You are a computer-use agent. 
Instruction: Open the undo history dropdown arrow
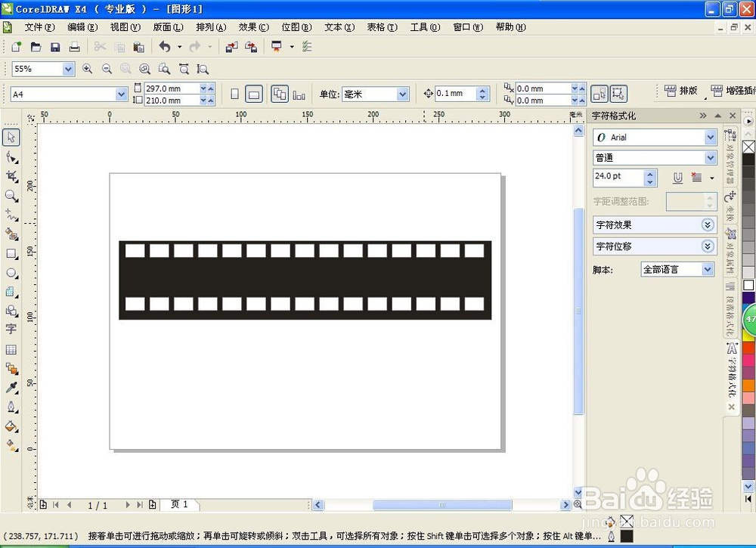[x=179, y=47]
